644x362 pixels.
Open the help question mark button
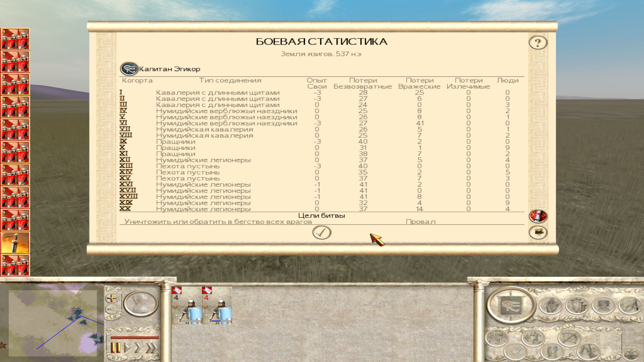[538, 43]
